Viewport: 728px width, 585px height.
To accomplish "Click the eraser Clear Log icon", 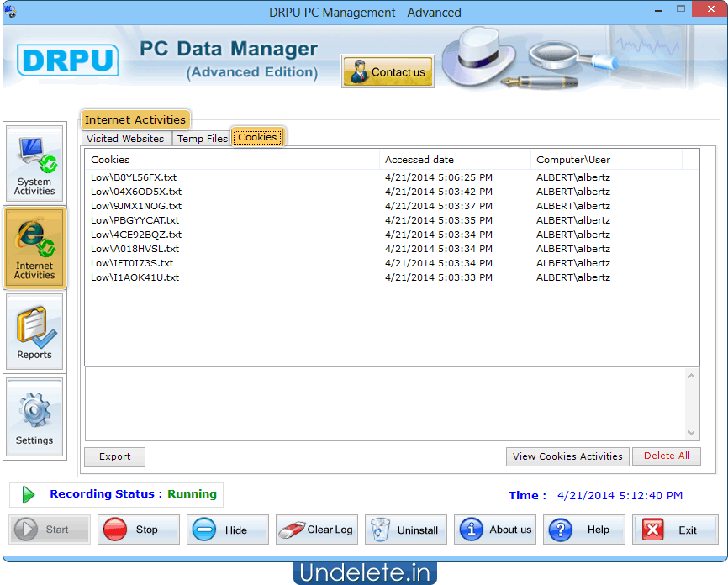I will (292, 530).
